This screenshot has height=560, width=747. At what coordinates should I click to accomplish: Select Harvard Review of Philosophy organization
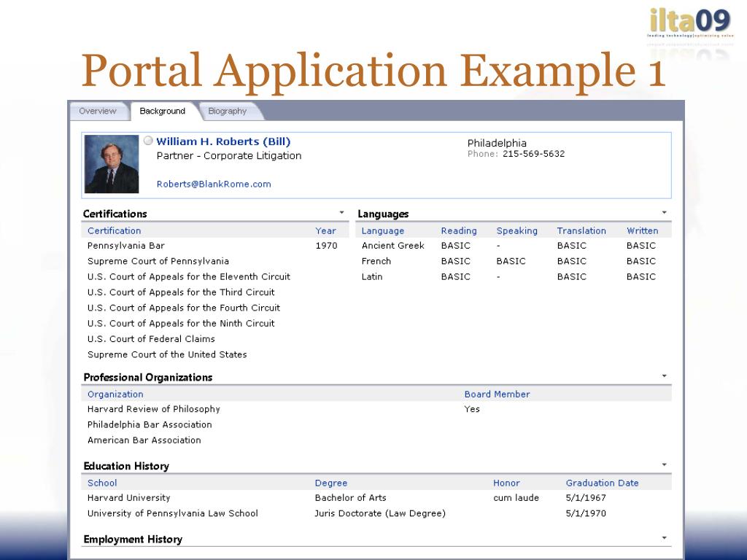153,409
